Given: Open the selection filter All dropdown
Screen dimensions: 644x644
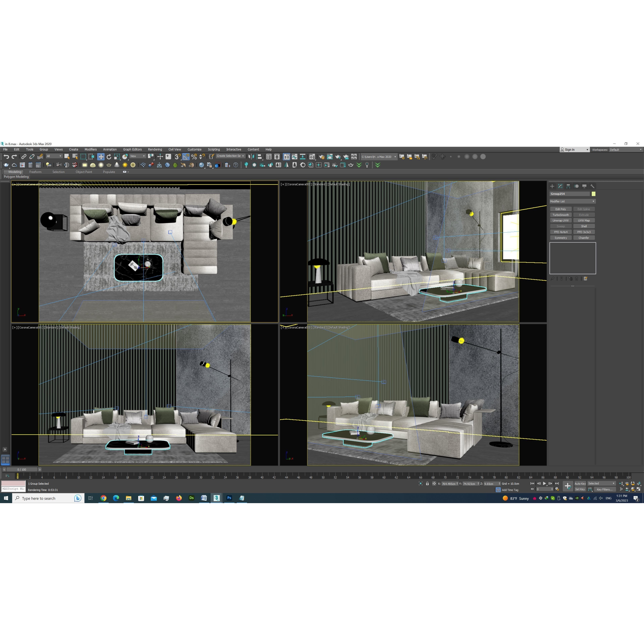Looking at the screenshot, I should 54,156.
